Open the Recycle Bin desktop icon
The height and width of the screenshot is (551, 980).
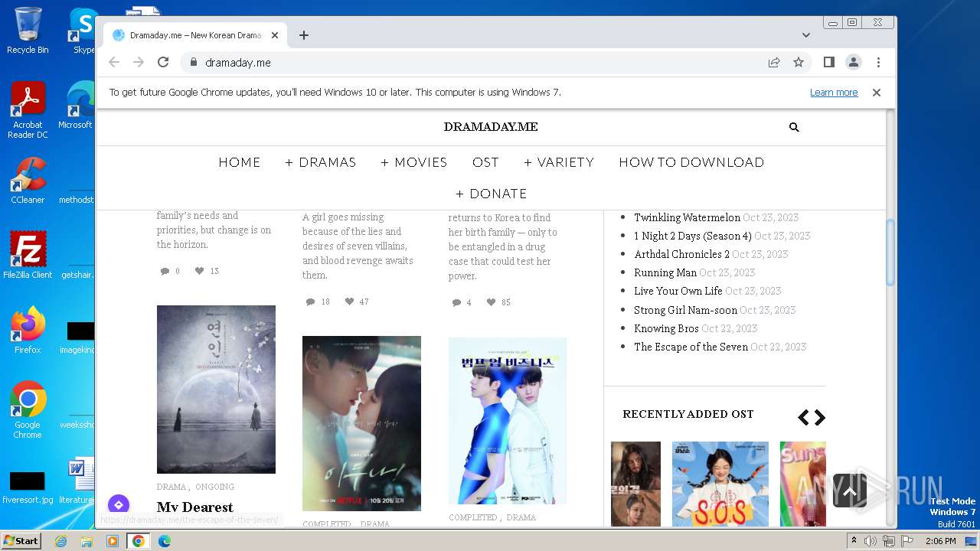pyautogui.click(x=28, y=31)
